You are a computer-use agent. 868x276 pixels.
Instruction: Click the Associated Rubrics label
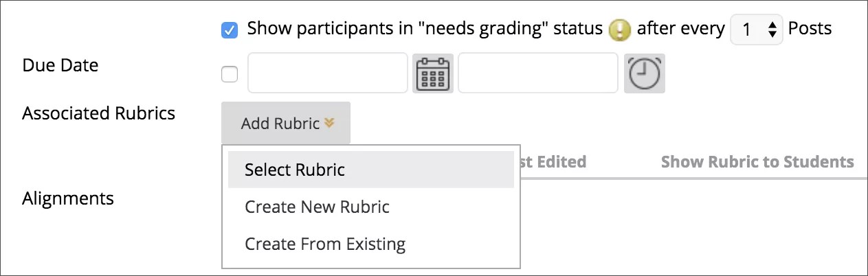click(98, 113)
